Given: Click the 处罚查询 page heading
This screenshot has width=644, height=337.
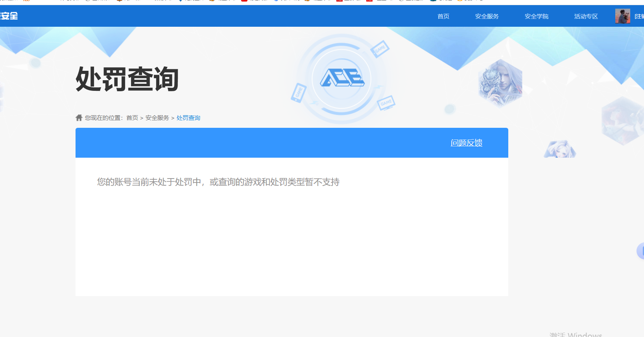Looking at the screenshot, I should [127, 79].
